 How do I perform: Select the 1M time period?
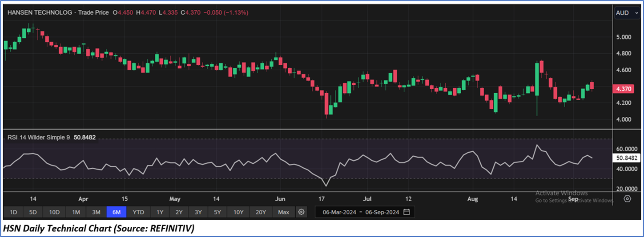76,212
